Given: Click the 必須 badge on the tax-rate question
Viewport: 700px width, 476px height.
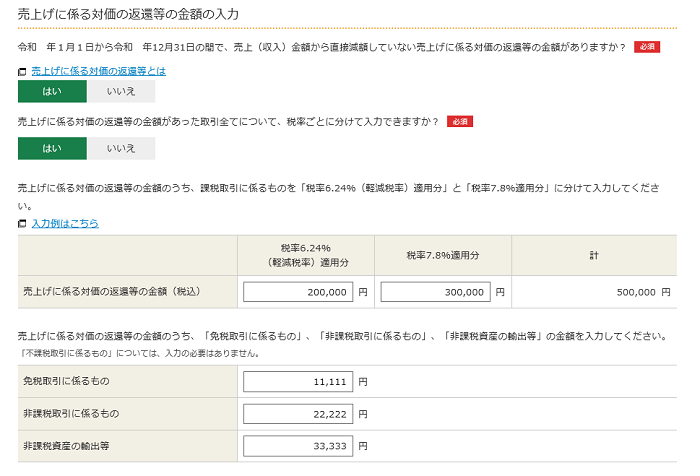Looking at the screenshot, I should point(460,121).
